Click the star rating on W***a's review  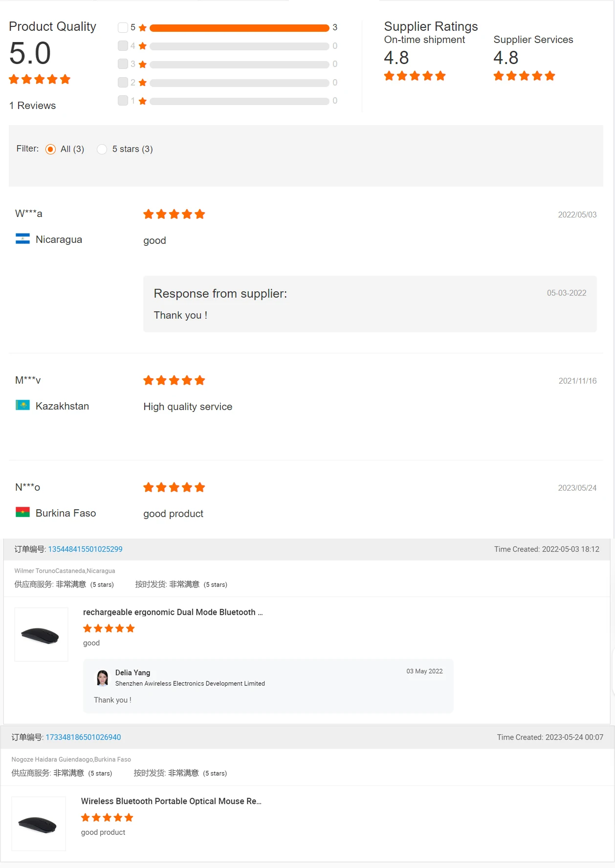[174, 214]
